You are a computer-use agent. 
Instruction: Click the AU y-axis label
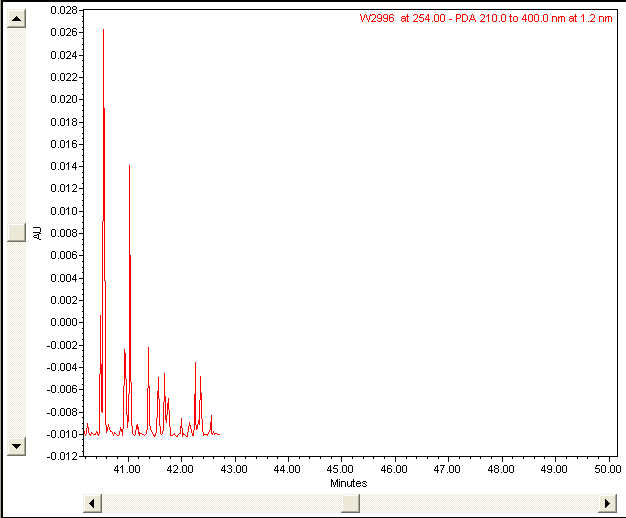click(x=38, y=233)
